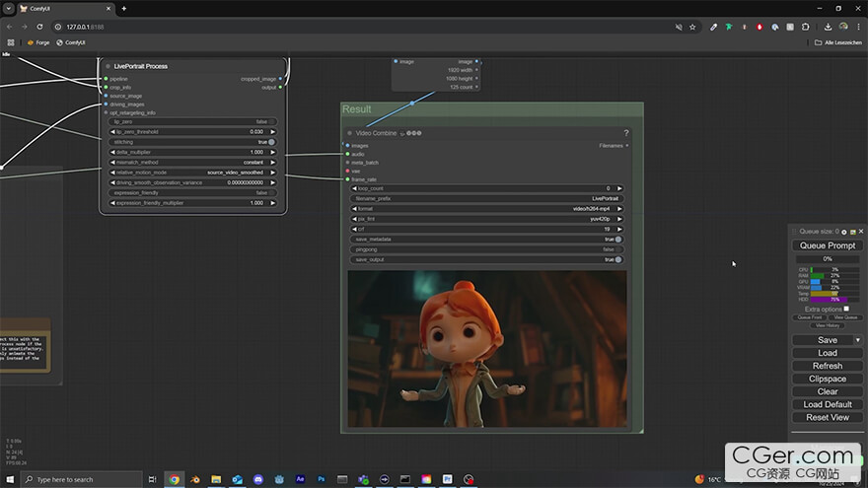Toggle save_metadata in Video Combine
Image resolution: width=868 pixels, height=488 pixels.
click(x=486, y=239)
